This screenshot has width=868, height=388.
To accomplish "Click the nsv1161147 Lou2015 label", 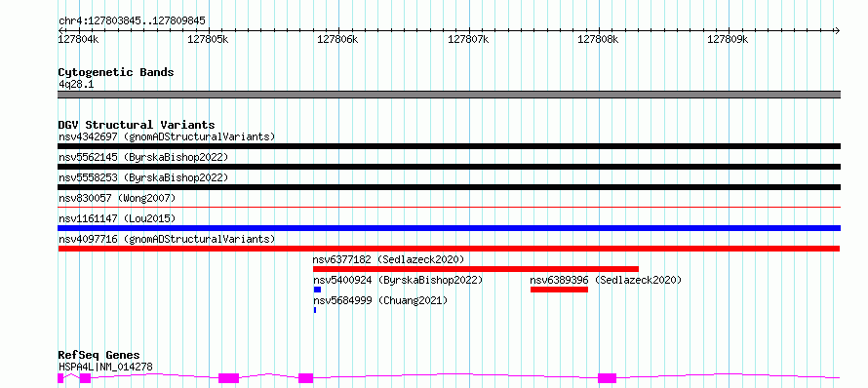I will pyautogui.click(x=117, y=218).
